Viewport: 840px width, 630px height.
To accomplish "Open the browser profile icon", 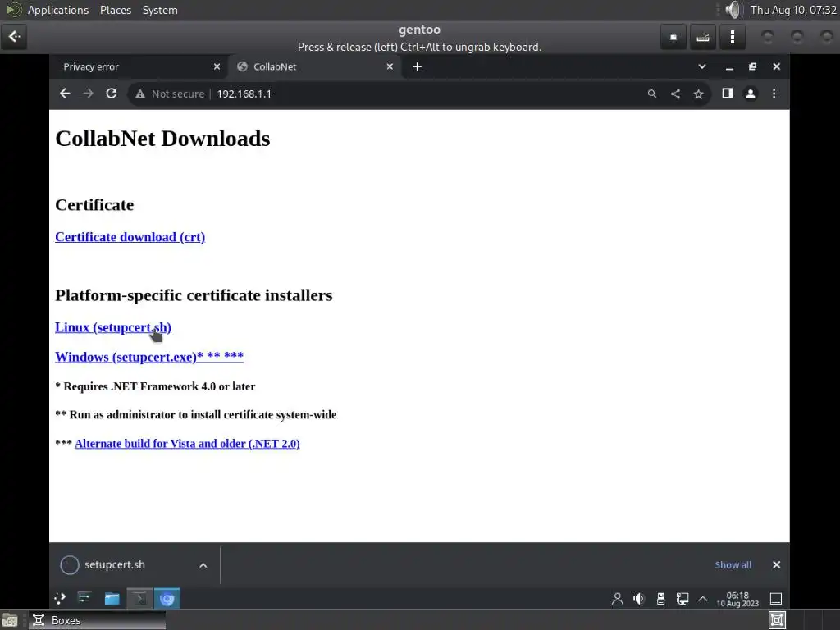I will [751, 94].
